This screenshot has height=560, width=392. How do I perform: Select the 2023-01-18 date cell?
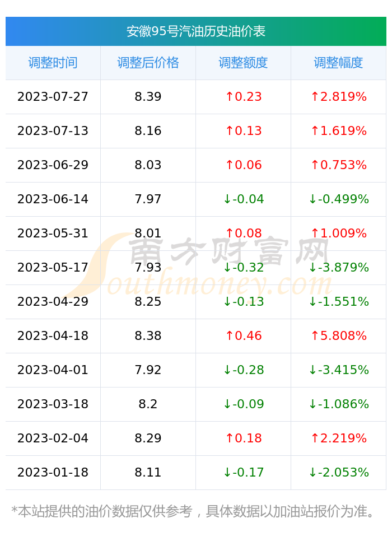point(53,472)
